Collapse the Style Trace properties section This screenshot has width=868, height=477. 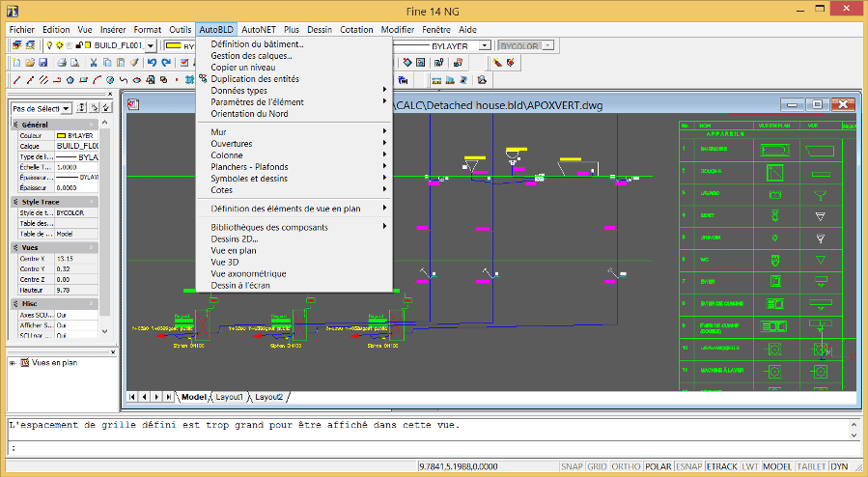[92, 202]
